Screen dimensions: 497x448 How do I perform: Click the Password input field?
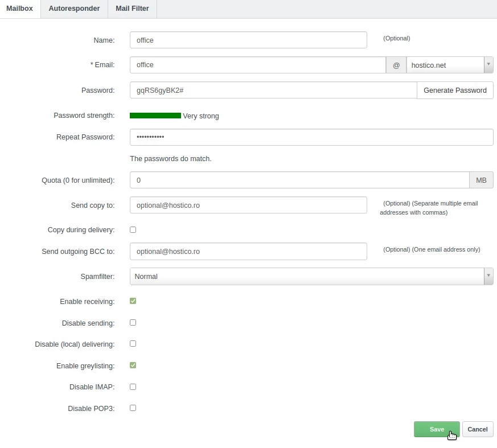(x=273, y=90)
